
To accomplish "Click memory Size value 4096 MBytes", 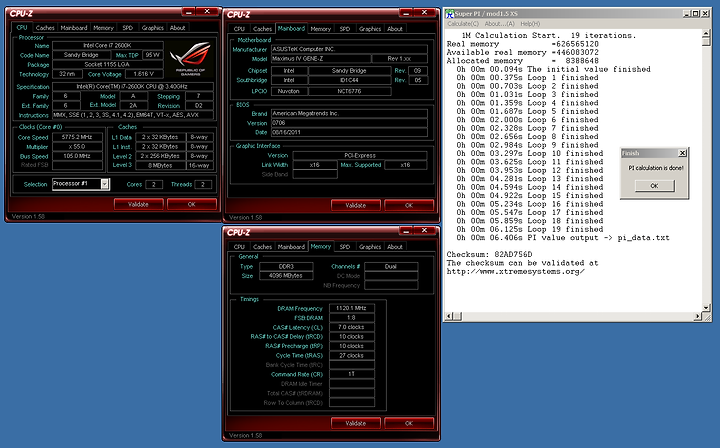I will 286,276.
